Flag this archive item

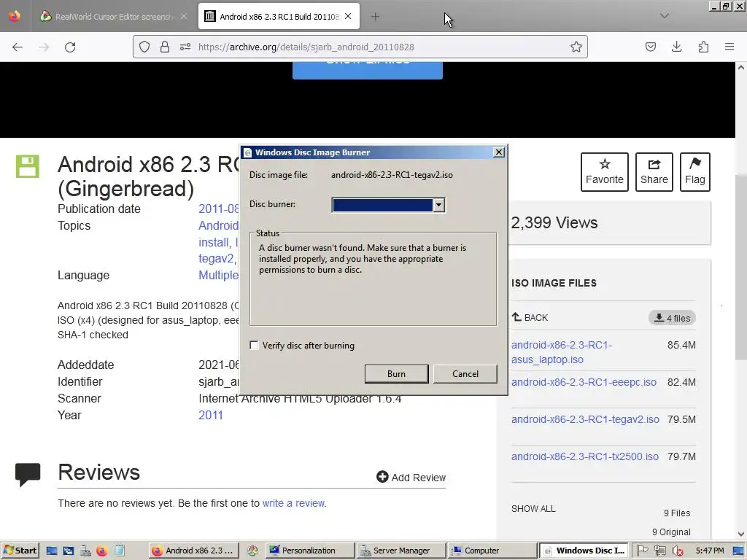(695, 172)
